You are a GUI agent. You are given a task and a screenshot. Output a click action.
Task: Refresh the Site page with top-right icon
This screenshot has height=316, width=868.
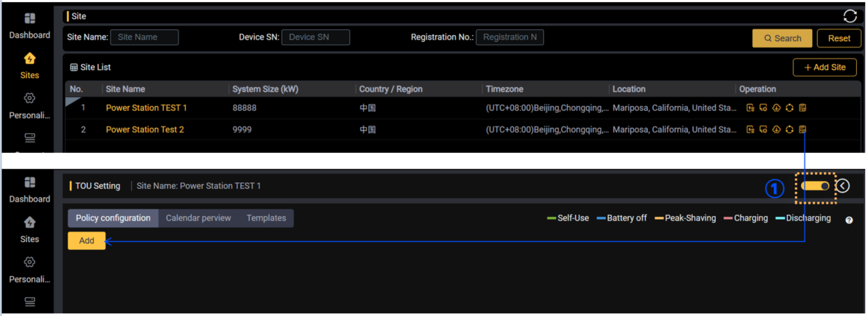pos(849,16)
